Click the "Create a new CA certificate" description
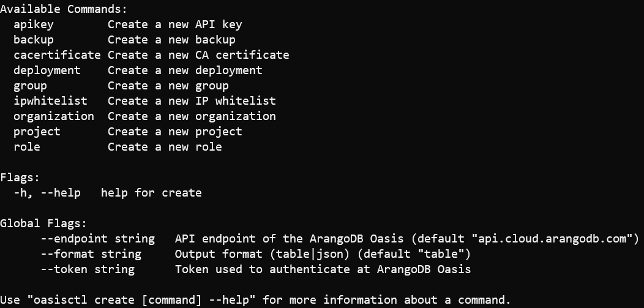This screenshot has height=308, width=644. coord(198,55)
